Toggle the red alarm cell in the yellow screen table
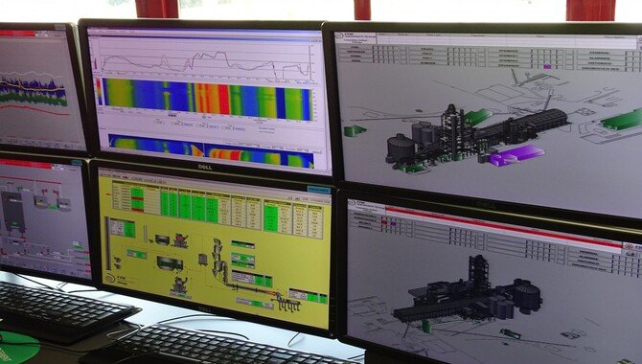This screenshot has height=364, width=642. click(x=137, y=199)
